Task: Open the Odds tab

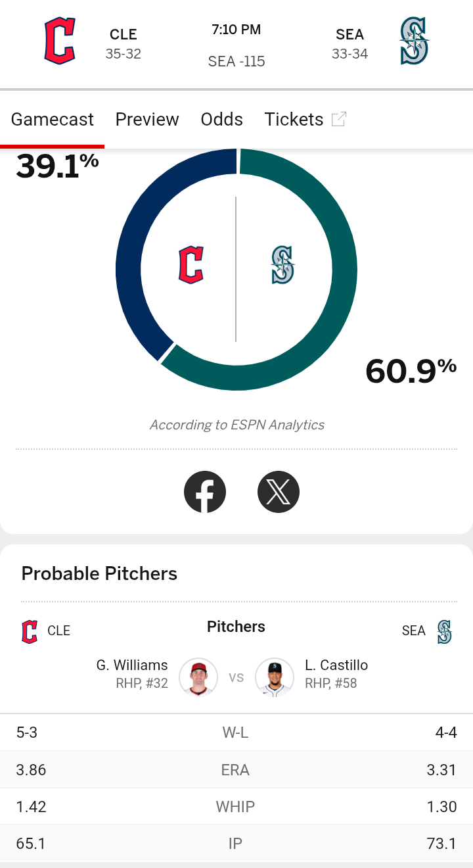Action: coord(222,119)
